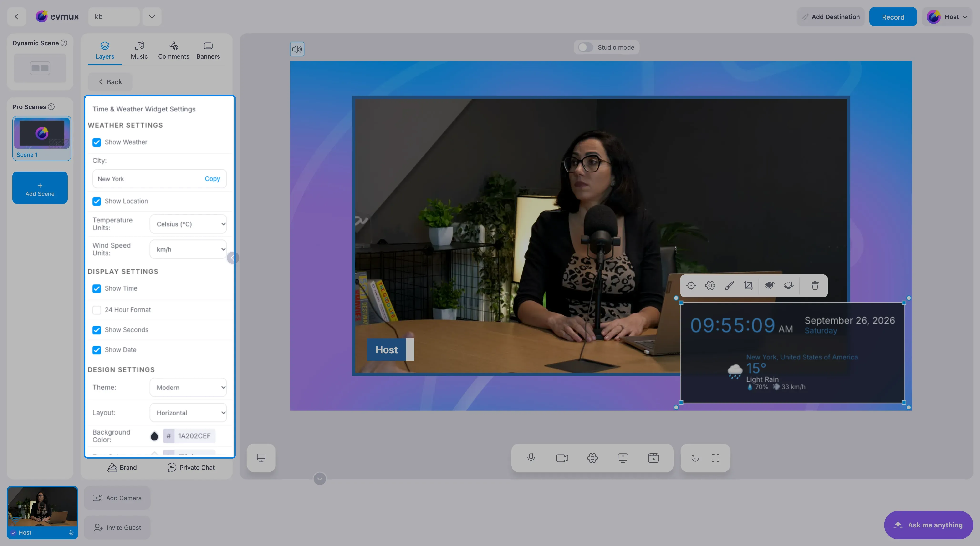Viewport: 980px width, 546px height.
Task: Open settings gear in bottom control bar
Action: [592, 458]
